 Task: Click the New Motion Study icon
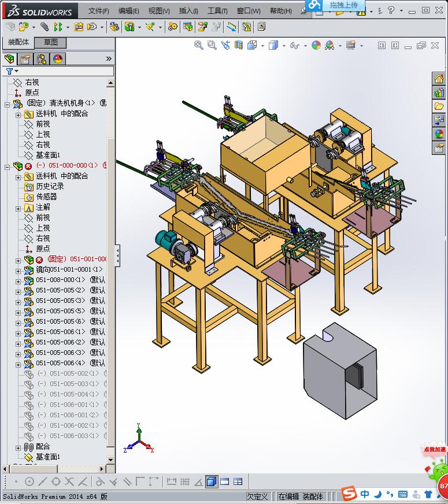tap(173, 27)
